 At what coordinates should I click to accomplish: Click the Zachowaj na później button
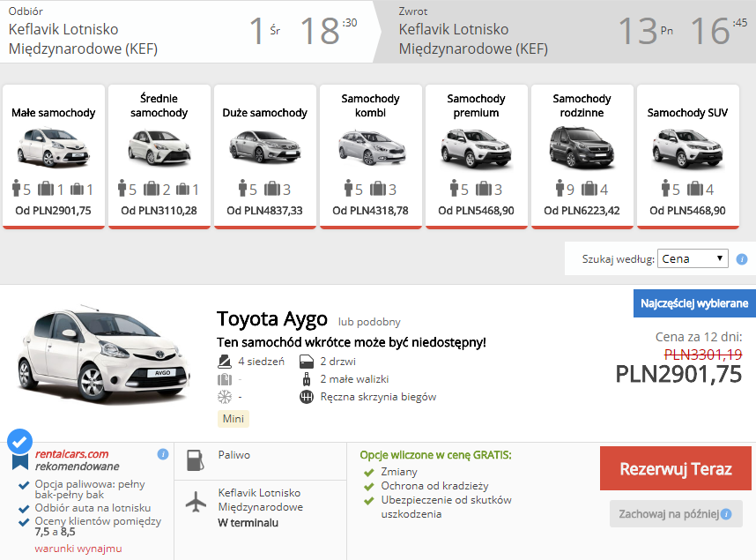click(x=676, y=513)
